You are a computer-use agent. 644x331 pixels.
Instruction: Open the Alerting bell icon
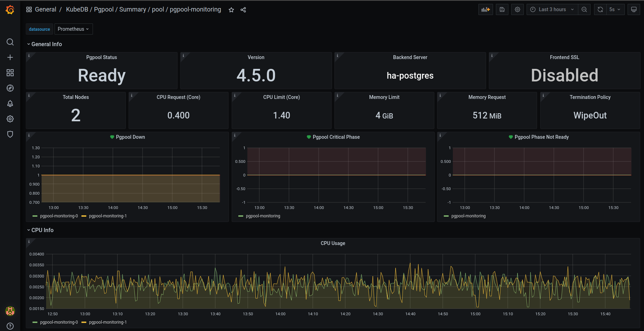[x=10, y=103]
